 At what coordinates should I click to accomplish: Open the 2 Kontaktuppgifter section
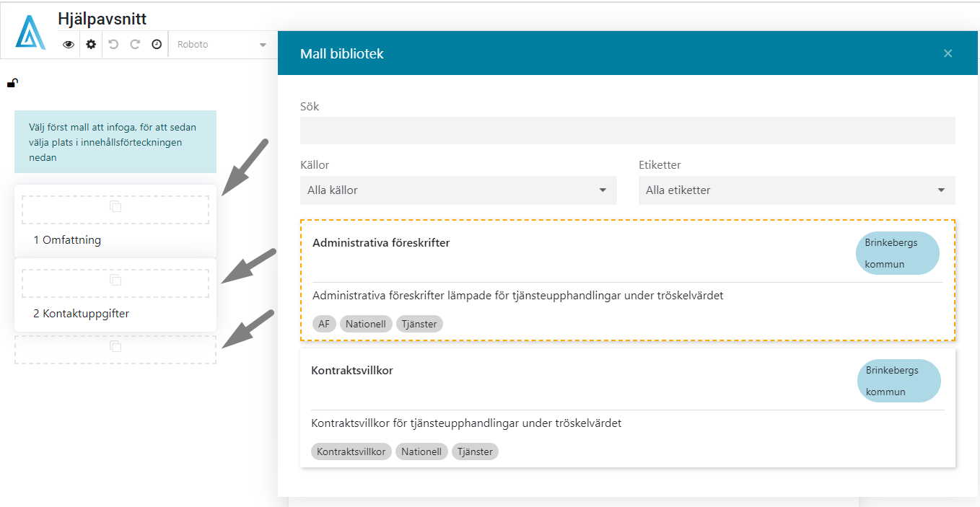(x=82, y=314)
